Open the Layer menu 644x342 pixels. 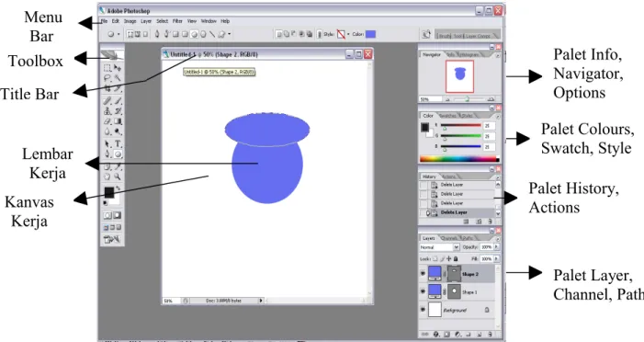pos(146,21)
